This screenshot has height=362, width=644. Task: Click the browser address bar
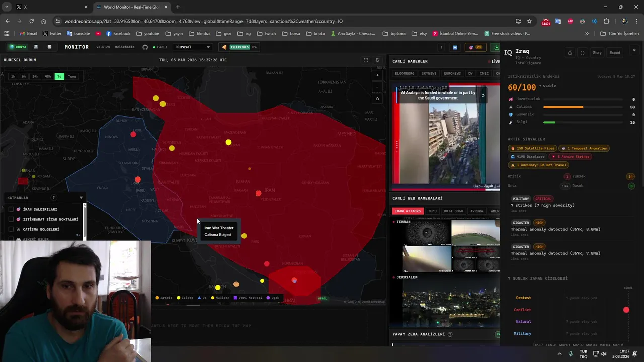tap(287, 21)
